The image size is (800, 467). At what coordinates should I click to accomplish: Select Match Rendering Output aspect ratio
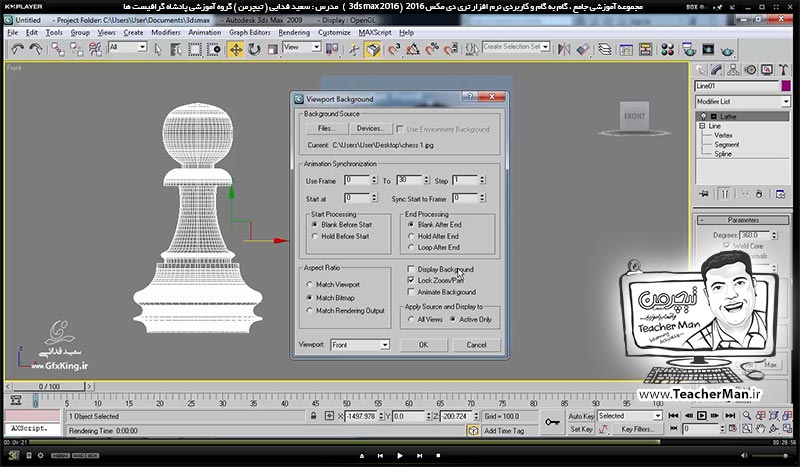tap(309, 310)
